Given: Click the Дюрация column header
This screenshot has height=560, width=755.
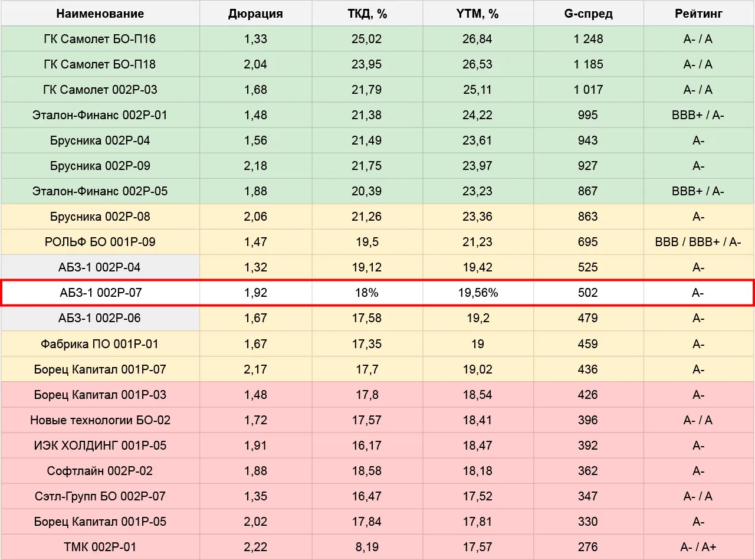Looking at the screenshot, I should tap(255, 14).
